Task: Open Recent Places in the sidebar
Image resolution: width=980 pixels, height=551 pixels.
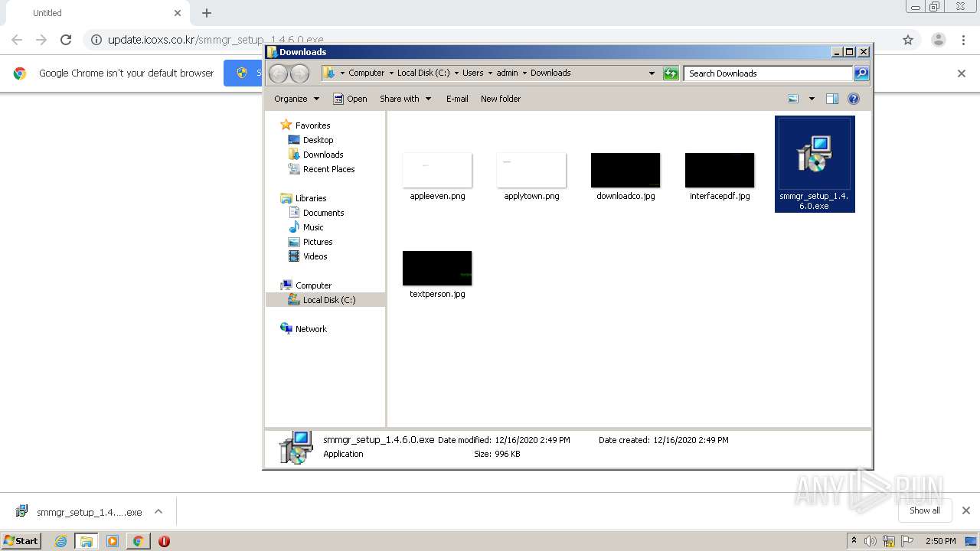Action: click(x=328, y=169)
